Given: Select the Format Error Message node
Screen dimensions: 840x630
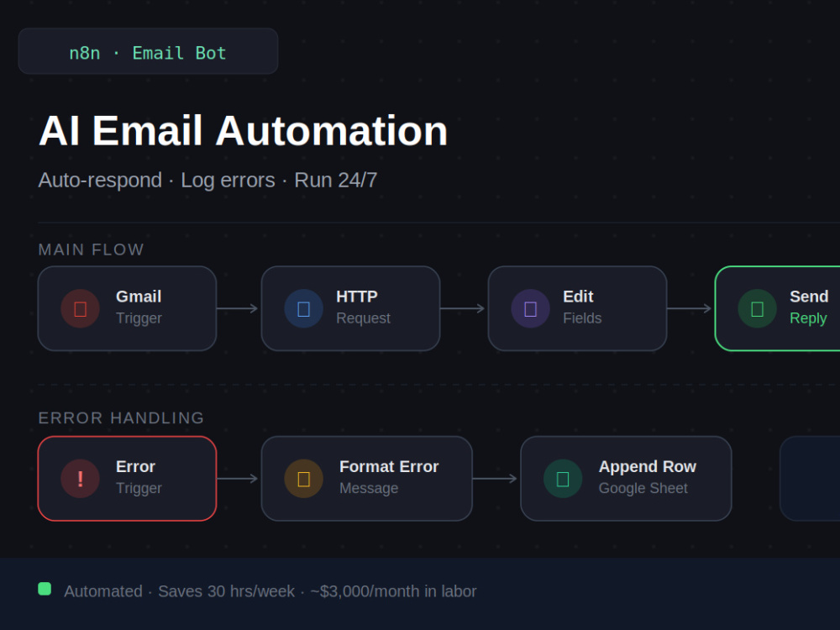Looking at the screenshot, I should click(x=367, y=479).
